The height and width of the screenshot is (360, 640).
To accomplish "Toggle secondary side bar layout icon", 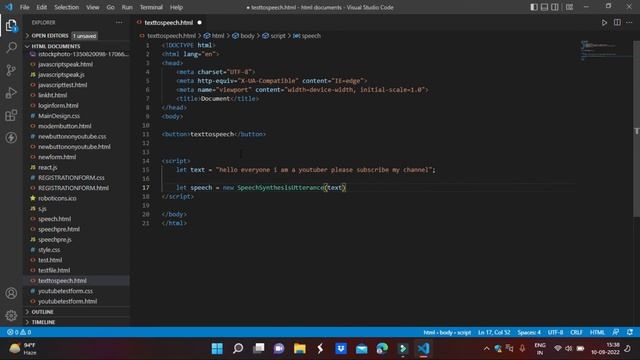I will [555, 7].
